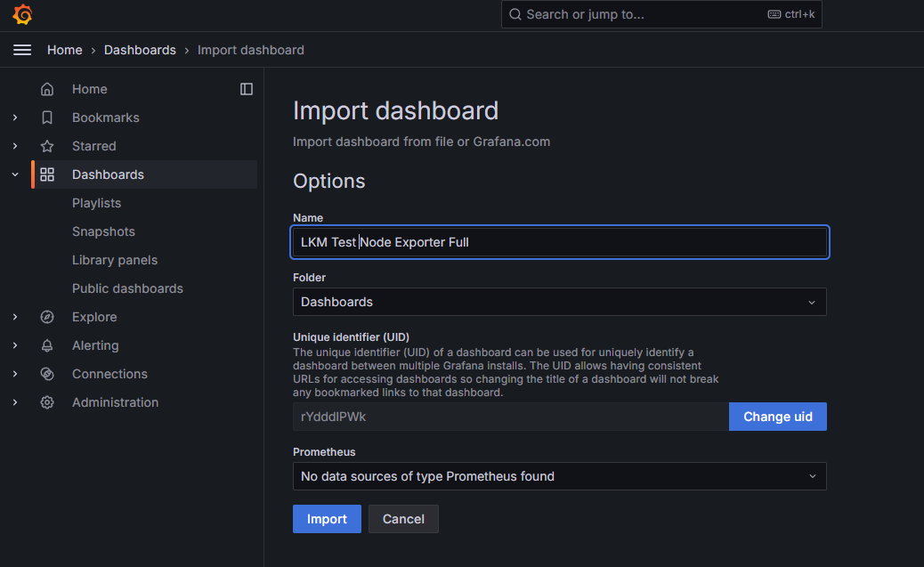
Task: Click the Prometheus field label
Action: (x=324, y=452)
